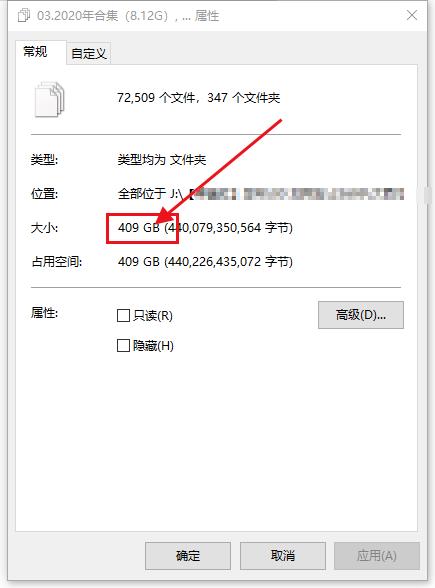The height and width of the screenshot is (588, 435).
Task: Open the 自定义 tab
Action: point(89,54)
